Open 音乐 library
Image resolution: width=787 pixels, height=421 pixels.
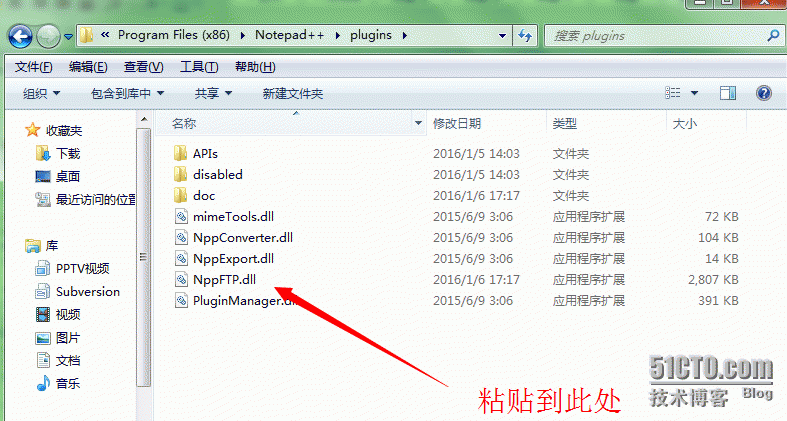click(x=68, y=383)
